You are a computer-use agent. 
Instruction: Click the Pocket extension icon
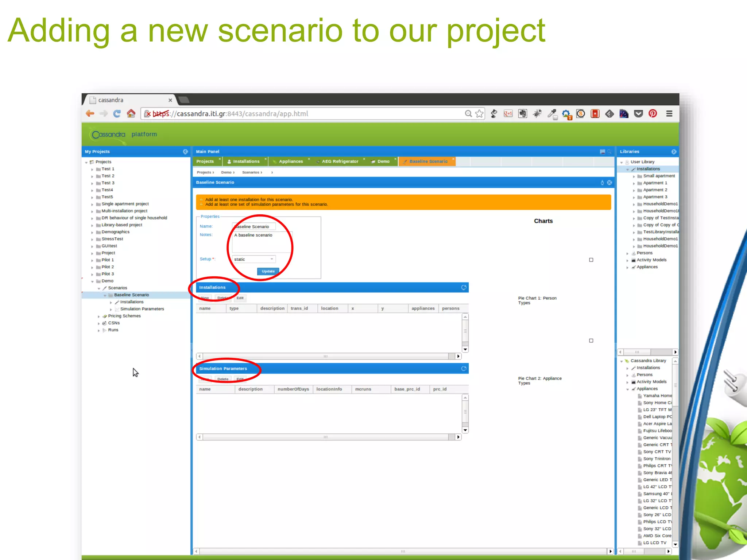click(638, 114)
